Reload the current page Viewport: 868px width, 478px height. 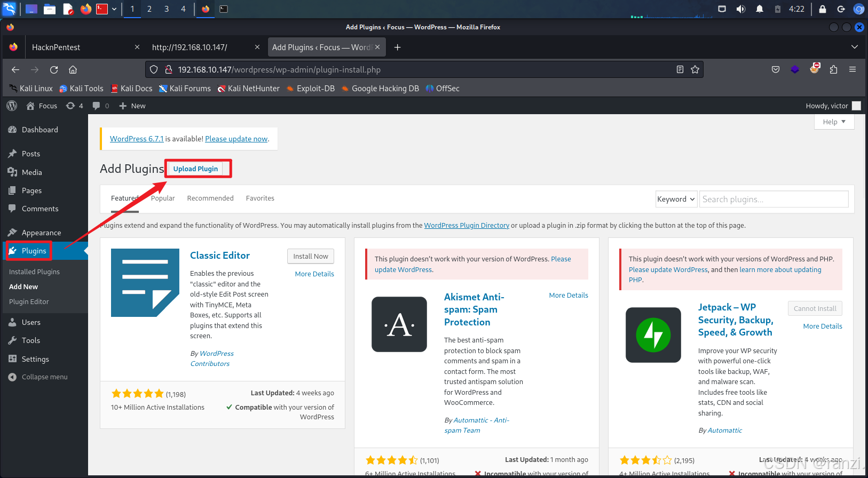[x=54, y=69]
